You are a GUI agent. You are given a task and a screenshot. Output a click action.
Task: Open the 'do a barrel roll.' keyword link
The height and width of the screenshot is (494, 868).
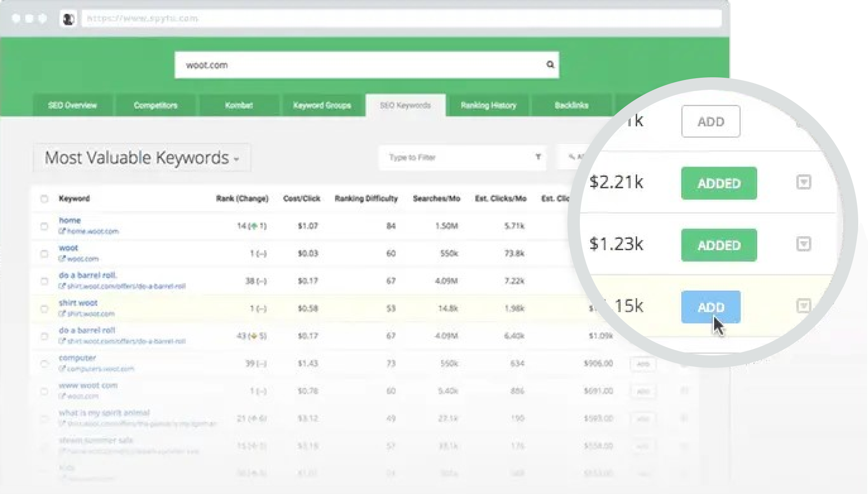88,275
